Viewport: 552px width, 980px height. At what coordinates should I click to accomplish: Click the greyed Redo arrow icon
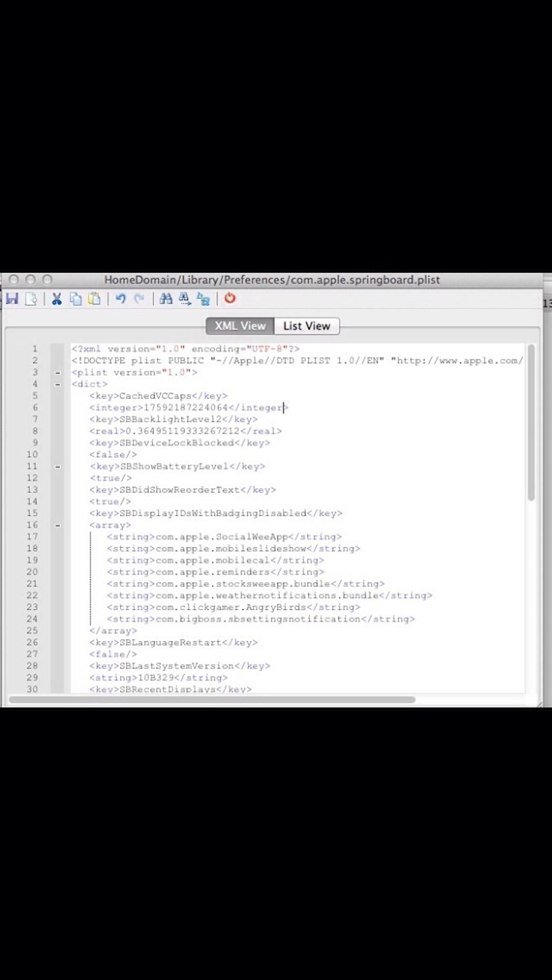(139, 299)
